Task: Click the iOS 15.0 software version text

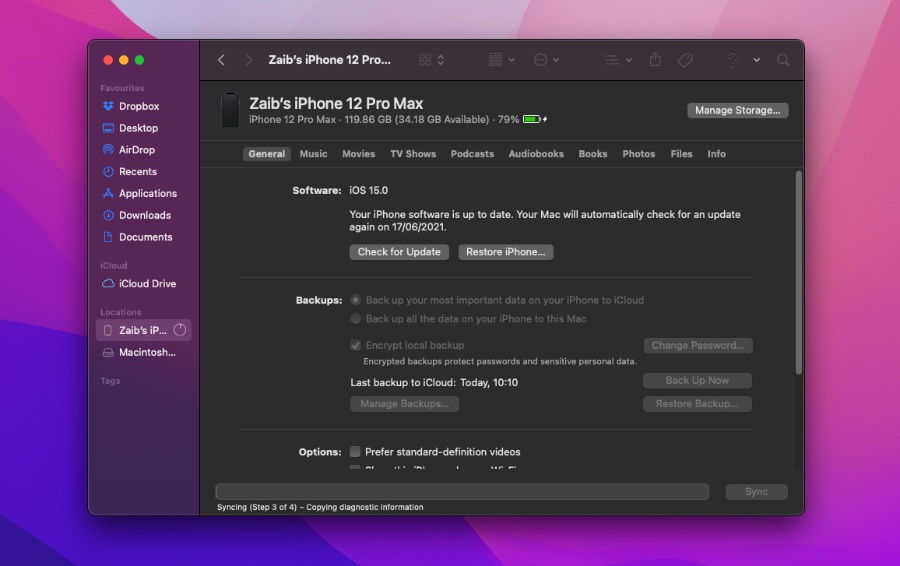Action: [x=368, y=191]
